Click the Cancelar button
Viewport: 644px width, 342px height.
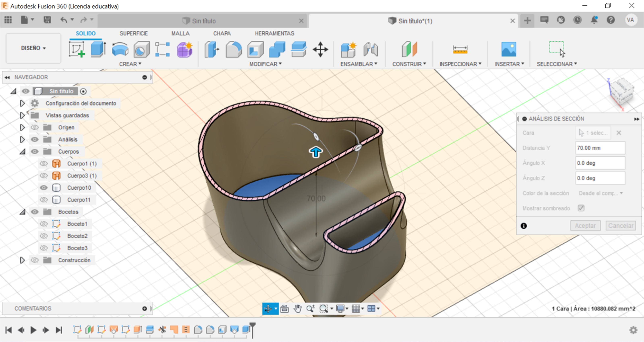(x=621, y=226)
